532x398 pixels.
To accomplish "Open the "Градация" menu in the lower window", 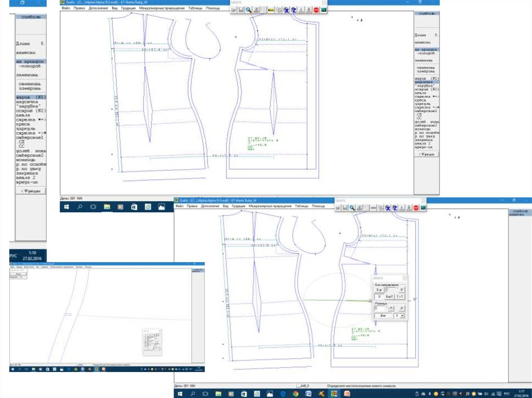I will 238,206.
